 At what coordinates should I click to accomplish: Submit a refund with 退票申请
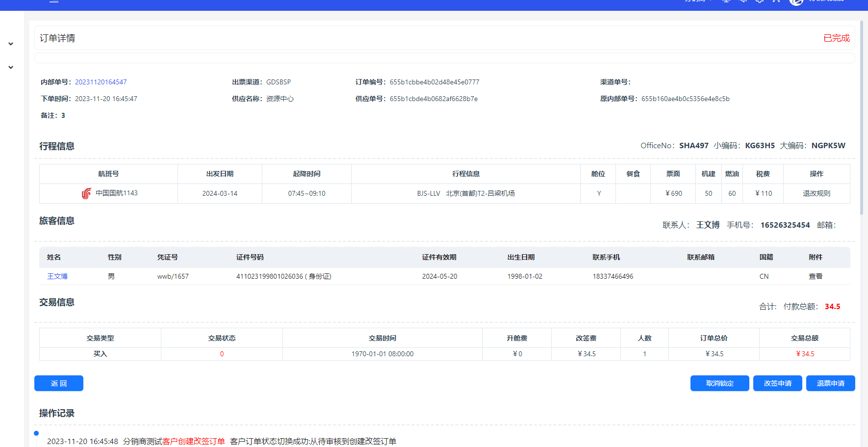coord(830,383)
